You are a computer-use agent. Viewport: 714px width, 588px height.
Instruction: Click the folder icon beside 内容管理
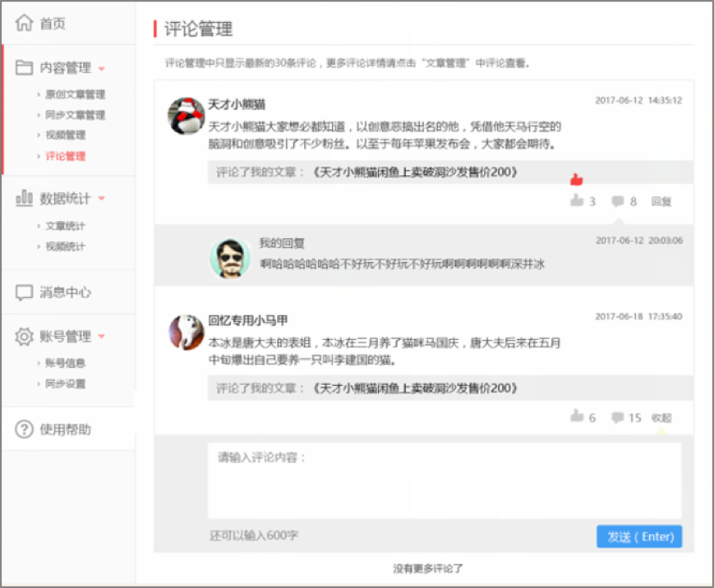(x=25, y=67)
